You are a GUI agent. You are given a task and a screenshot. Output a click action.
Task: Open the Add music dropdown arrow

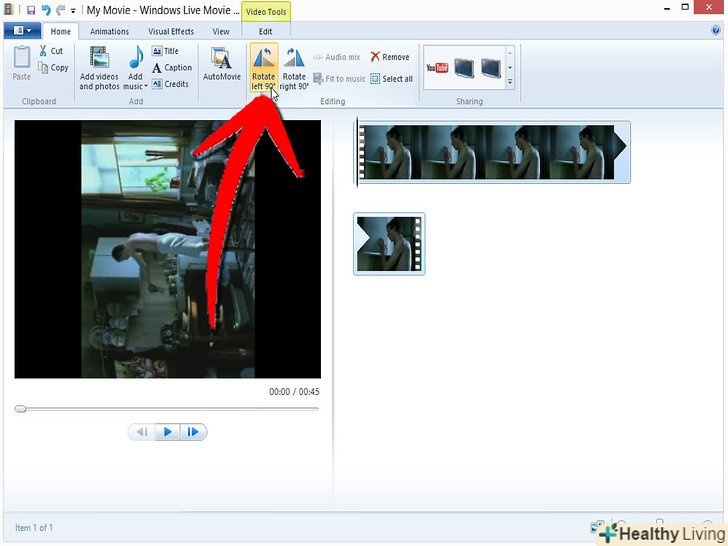pyautogui.click(x=145, y=86)
